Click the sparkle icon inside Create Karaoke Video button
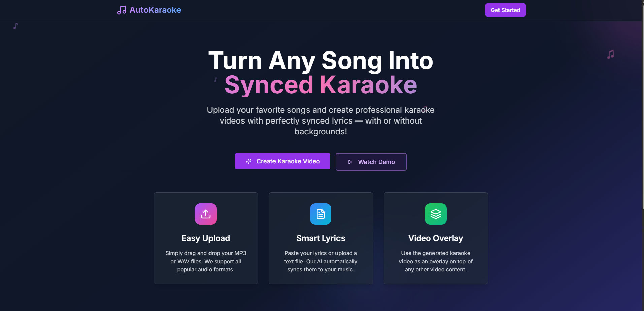This screenshot has height=311, width=644. pyautogui.click(x=249, y=161)
